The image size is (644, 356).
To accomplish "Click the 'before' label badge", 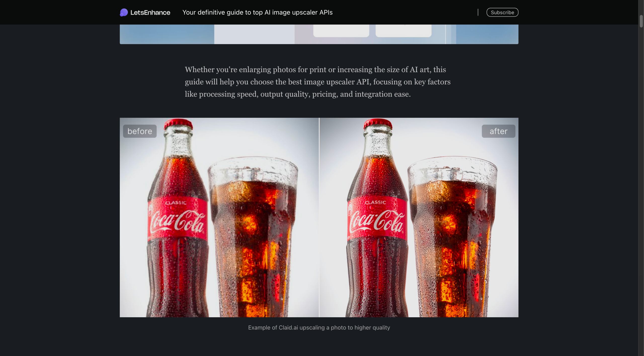I will [140, 131].
